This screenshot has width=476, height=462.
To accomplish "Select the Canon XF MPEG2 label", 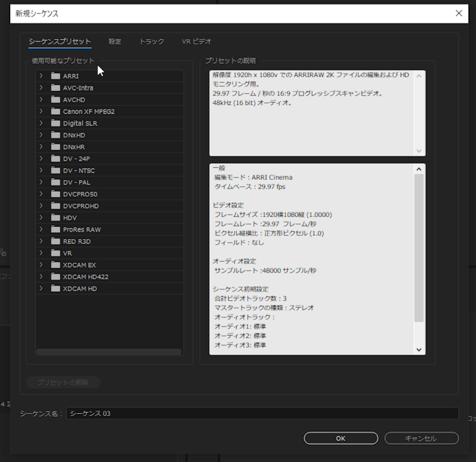I will (89, 112).
